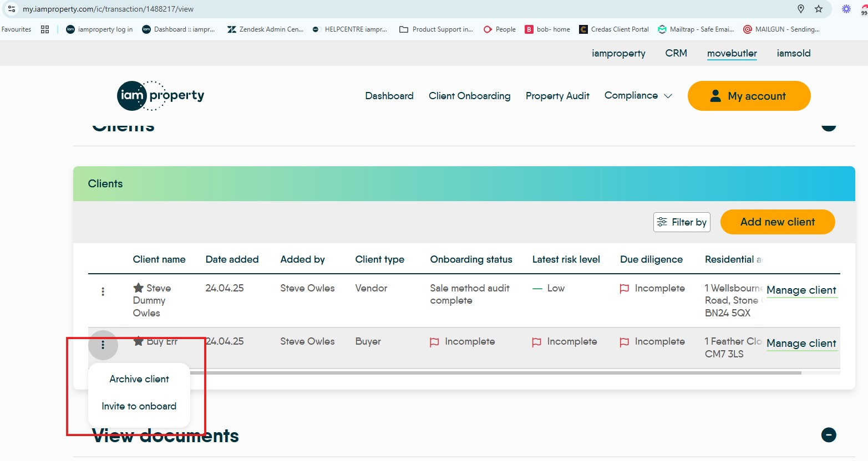Select Archive client from the menu
The height and width of the screenshot is (461, 868).
pos(139,379)
